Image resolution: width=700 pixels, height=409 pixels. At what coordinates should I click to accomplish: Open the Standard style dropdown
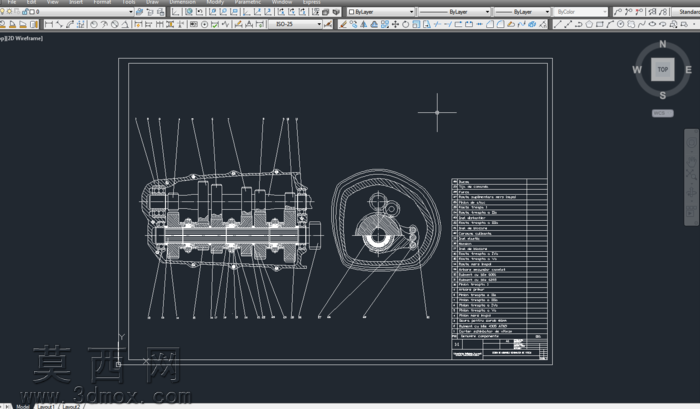click(x=687, y=12)
